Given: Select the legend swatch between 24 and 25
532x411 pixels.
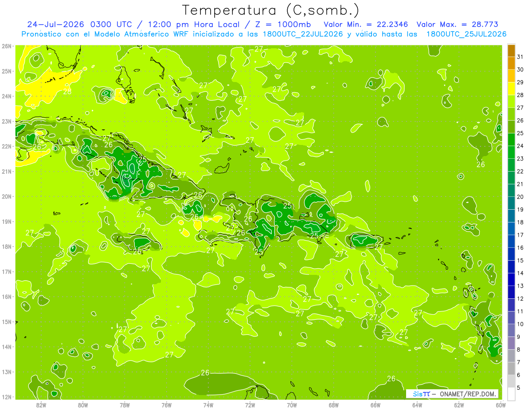Looking at the screenshot, I should pos(511,140).
